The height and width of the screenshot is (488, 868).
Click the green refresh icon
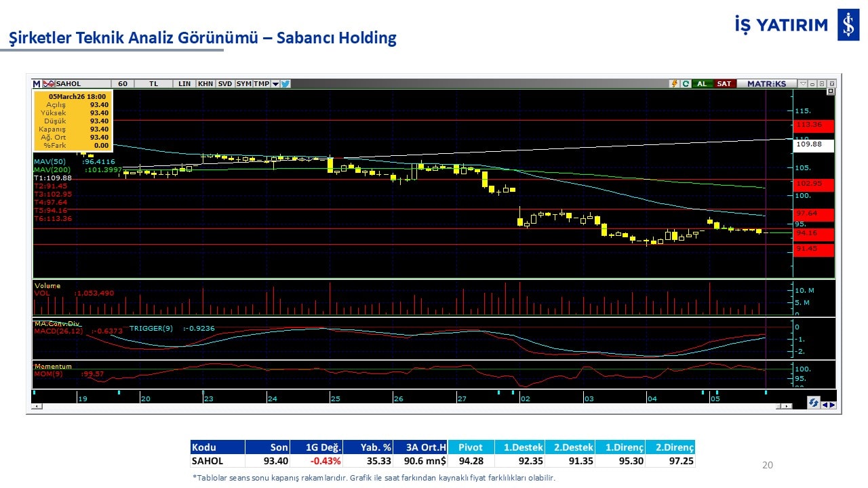[686, 84]
